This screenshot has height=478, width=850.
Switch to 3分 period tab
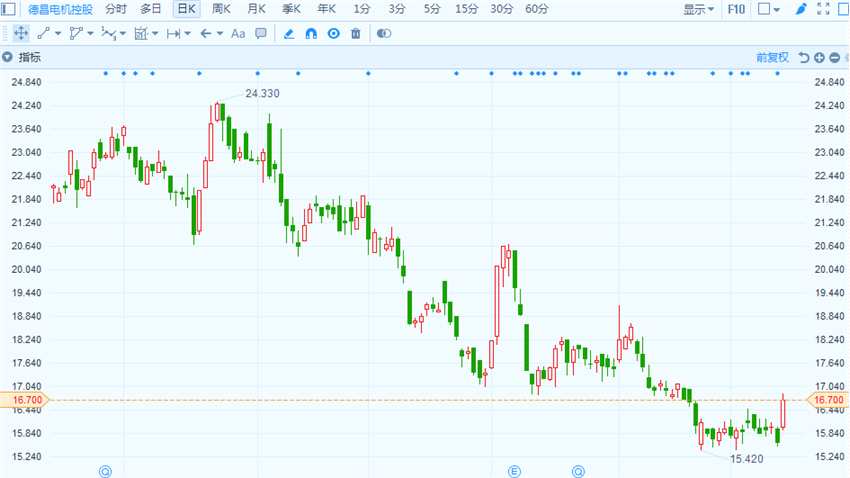tap(397, 9)
